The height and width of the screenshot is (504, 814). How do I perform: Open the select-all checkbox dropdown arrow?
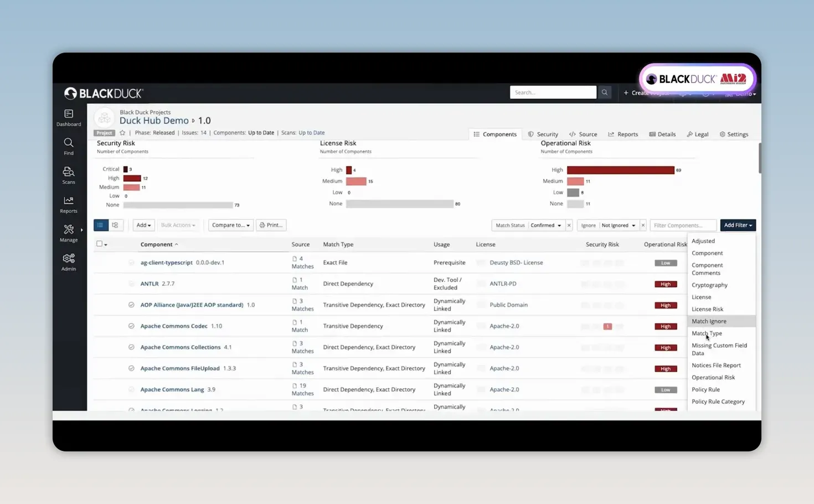(x=106, y=245)
